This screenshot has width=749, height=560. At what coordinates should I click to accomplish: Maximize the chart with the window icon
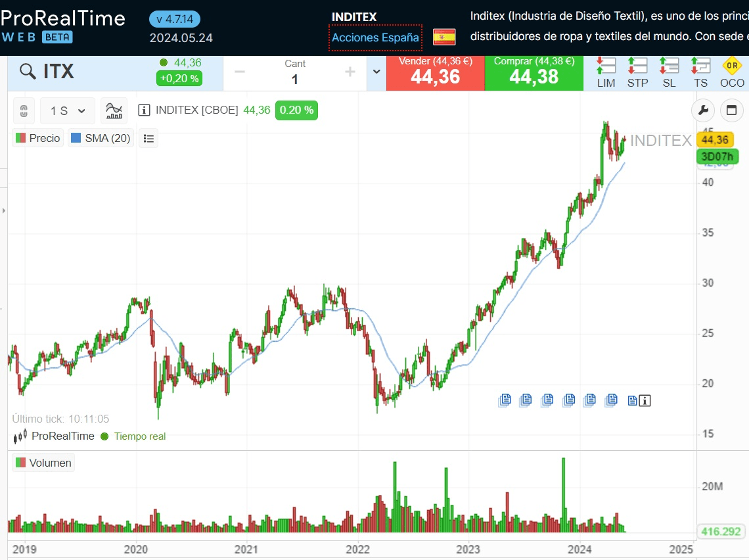coord(732,110)
